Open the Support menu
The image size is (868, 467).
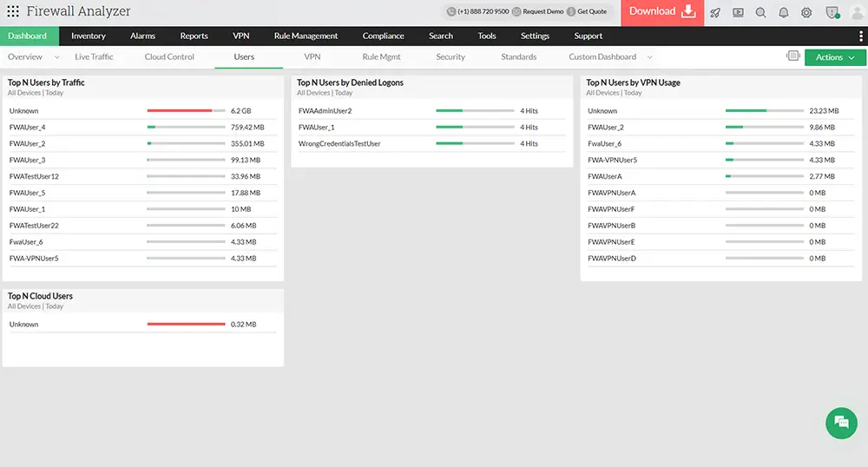pyautogui.click(x=588, y=36)
